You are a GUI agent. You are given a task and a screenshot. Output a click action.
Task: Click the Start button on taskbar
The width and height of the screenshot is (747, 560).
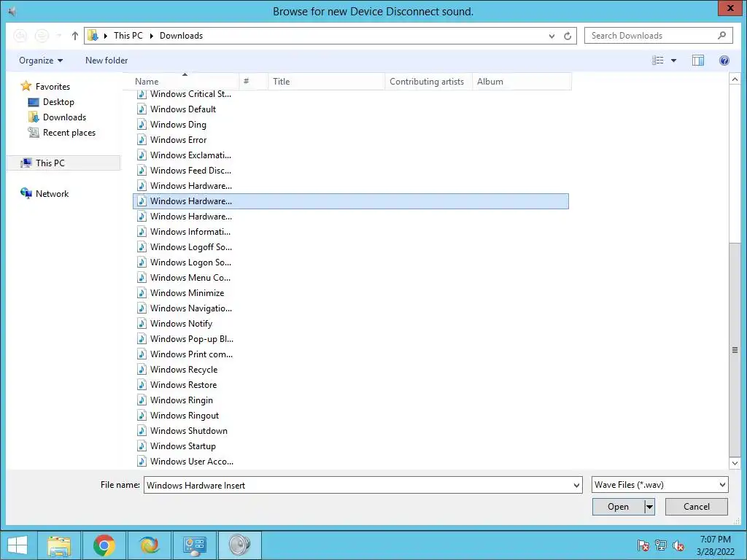pos(18,545)
